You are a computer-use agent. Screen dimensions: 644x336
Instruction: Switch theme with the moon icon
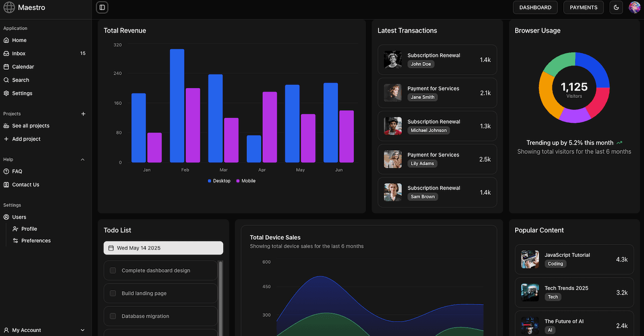(616, 7)
